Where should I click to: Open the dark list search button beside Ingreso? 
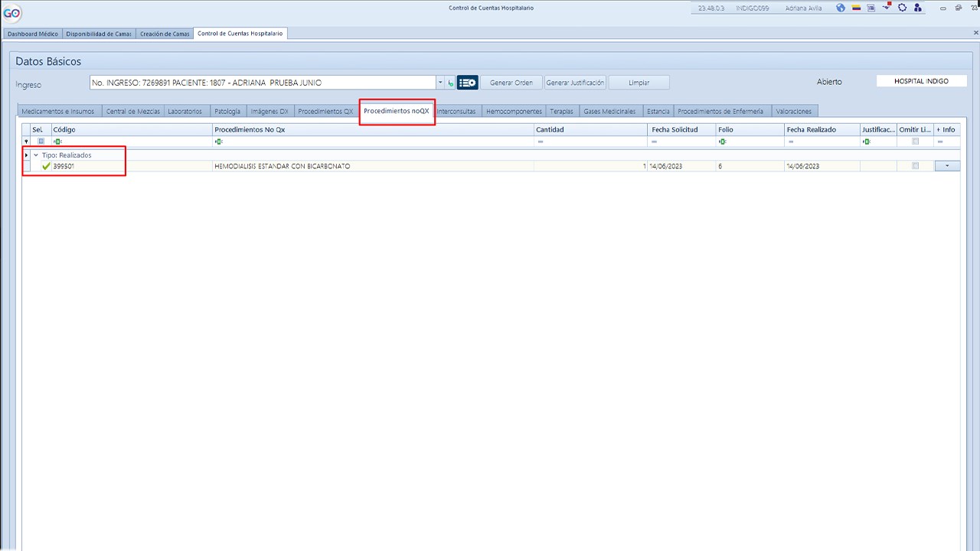(467, 83)
